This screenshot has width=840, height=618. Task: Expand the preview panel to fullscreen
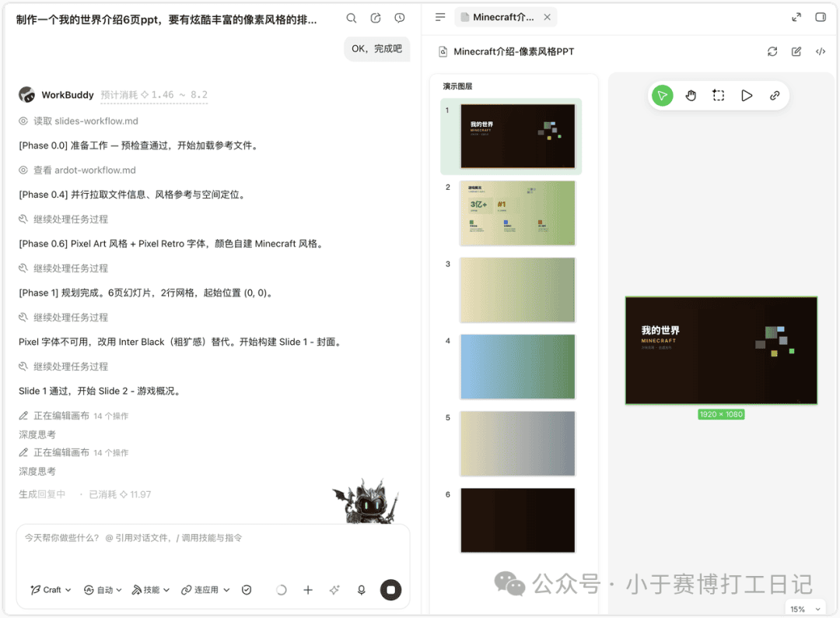pyautogui.click(x=796, y=17)
